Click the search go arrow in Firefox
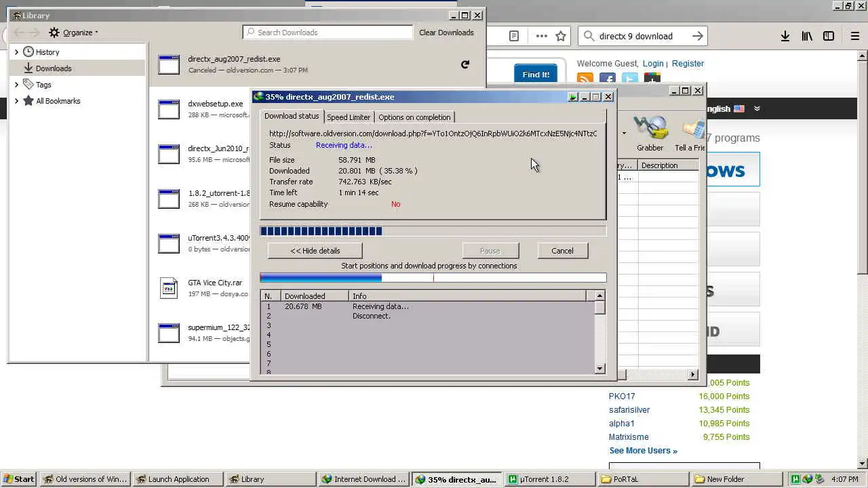The height and width of the screenshot is (488, 868). pos(697,36)
